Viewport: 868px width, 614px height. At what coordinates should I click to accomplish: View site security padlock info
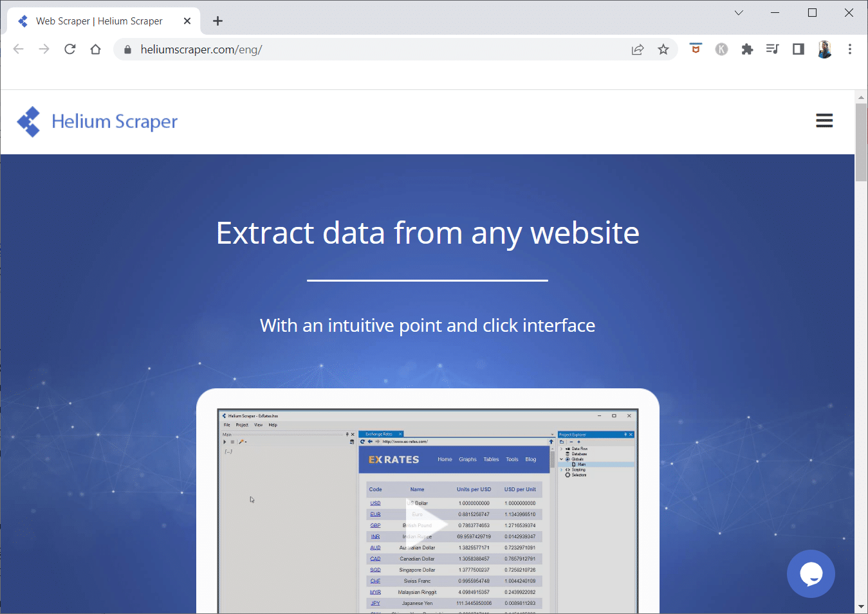(x=127, y=50)
